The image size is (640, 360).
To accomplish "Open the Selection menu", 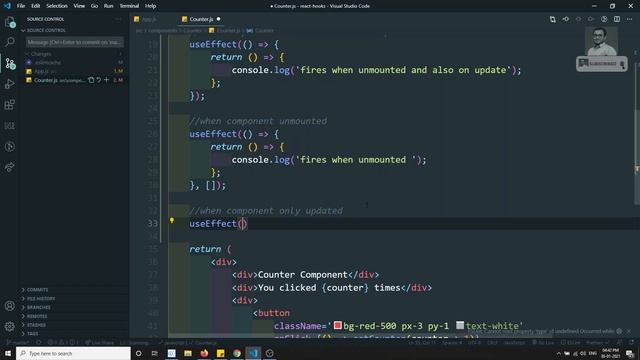I will coord(57,6).
